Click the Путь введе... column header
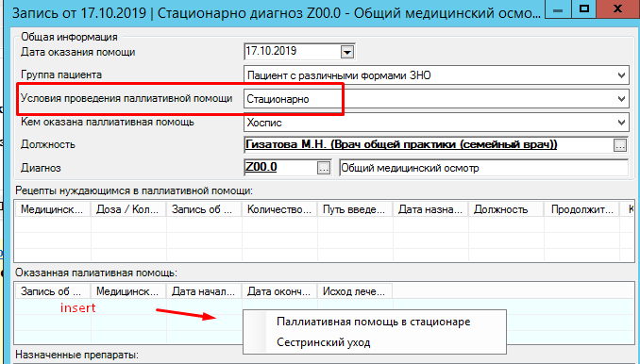This screenshot has width=640, height=364. [355, 209]
